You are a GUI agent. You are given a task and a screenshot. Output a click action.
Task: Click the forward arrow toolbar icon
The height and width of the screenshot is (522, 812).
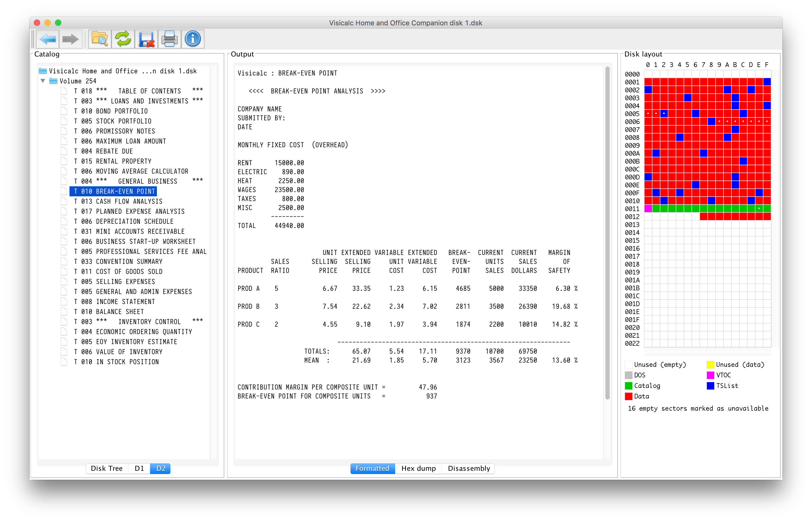pyautogui.click(x=71, y=39)
